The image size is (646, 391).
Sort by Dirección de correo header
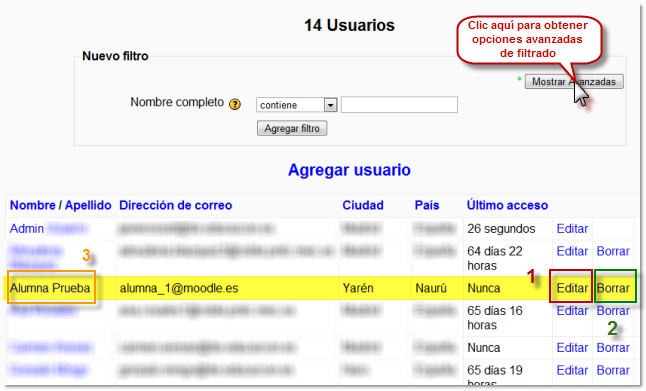pos(176,205)
